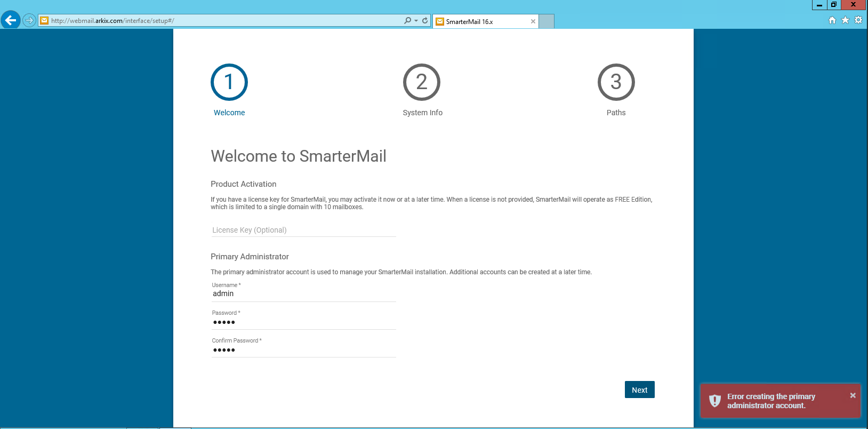Expand the address bar autocomplete dropdown arrow
The image size is (868, 429).
click(x=416, y=21)
